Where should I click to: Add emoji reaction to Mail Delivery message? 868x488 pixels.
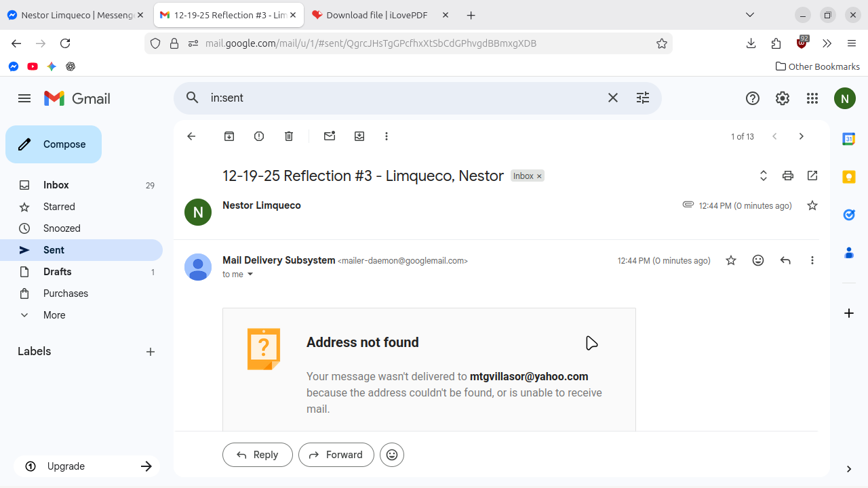click(758, 260)
